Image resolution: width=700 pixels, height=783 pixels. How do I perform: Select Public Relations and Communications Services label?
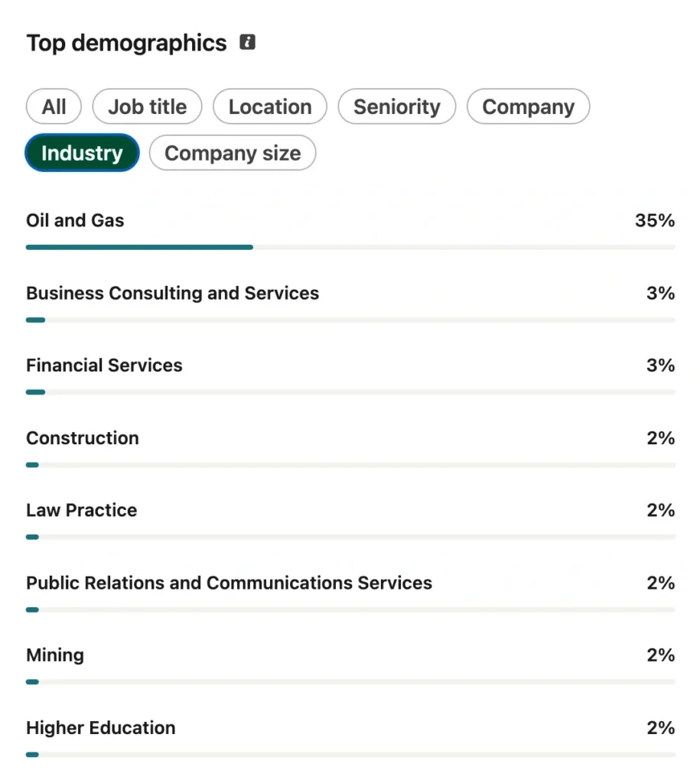[x=229, y=583]
